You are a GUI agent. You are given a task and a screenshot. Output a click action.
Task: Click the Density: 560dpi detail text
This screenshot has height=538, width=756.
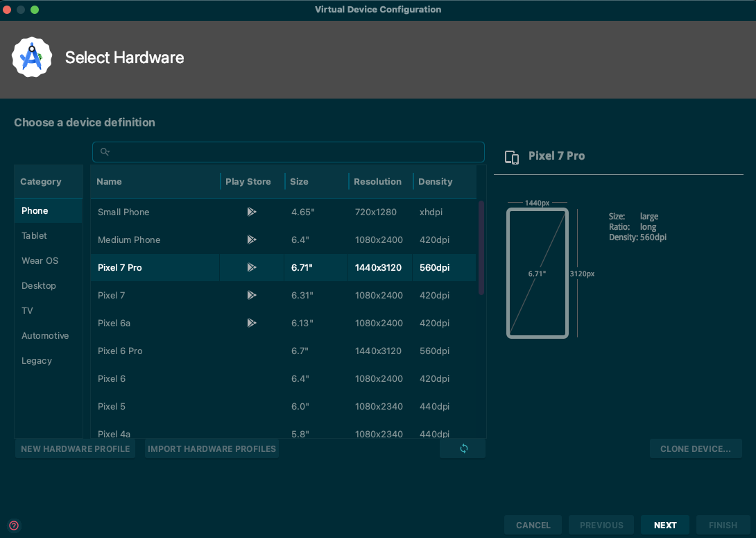[637, 237]
